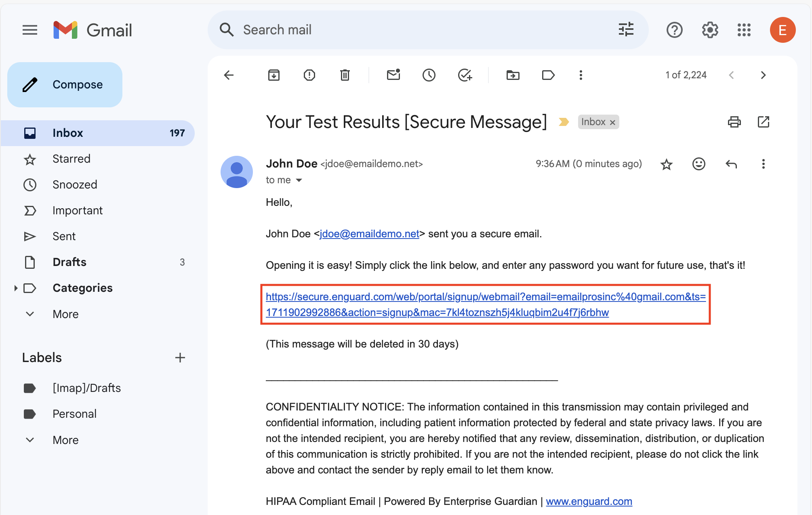Image resolution: width=812 pixels, height=515 pixels.
Task: Show search options filter in search bar
Action: point(626,30)
